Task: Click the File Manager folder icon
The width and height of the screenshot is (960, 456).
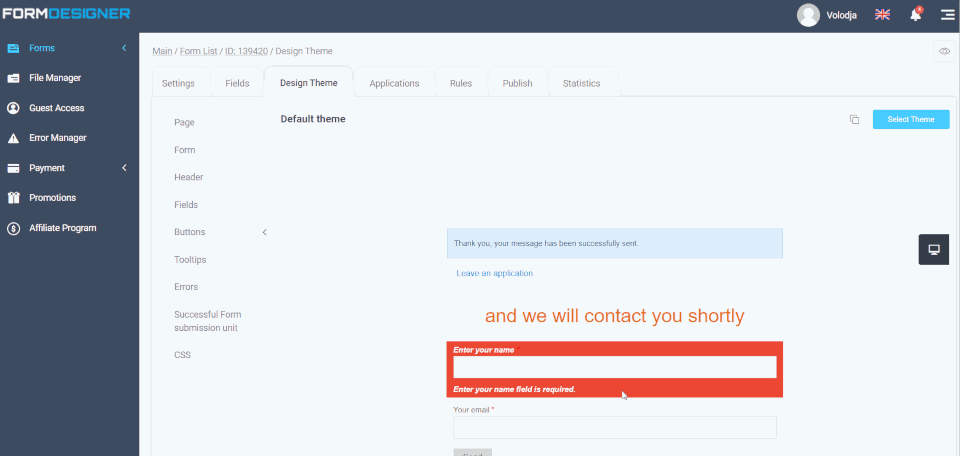Action: click(13, 78)
